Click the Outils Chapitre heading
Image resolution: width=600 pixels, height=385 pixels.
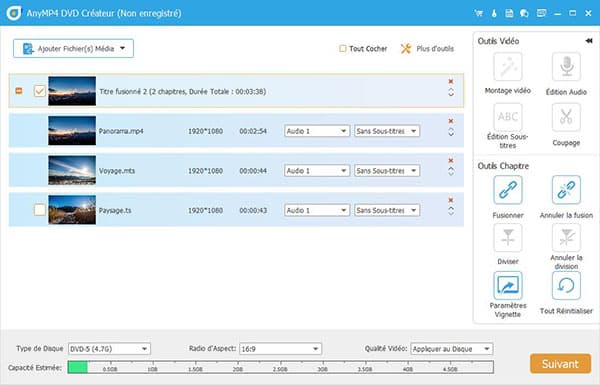pos(503,166)
